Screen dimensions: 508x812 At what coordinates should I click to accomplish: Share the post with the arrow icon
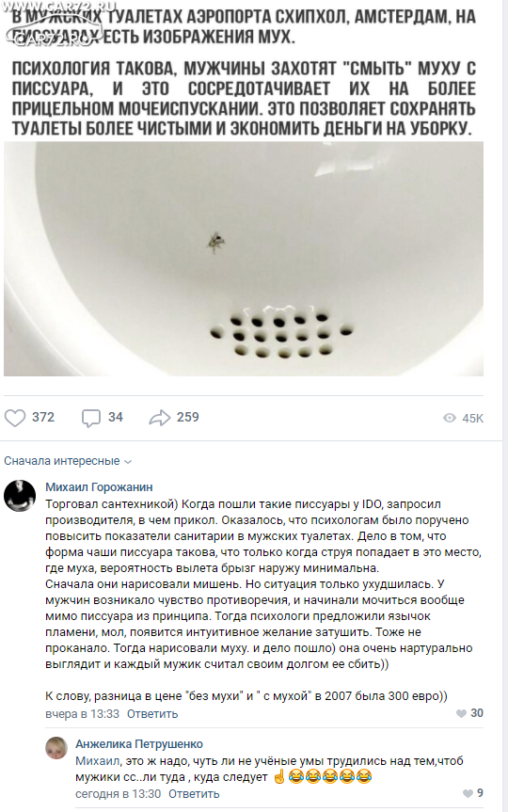tap(160, 418)
